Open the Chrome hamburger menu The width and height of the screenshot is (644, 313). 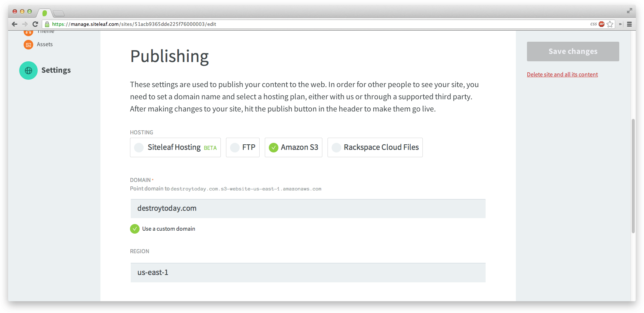pos(629,24)
